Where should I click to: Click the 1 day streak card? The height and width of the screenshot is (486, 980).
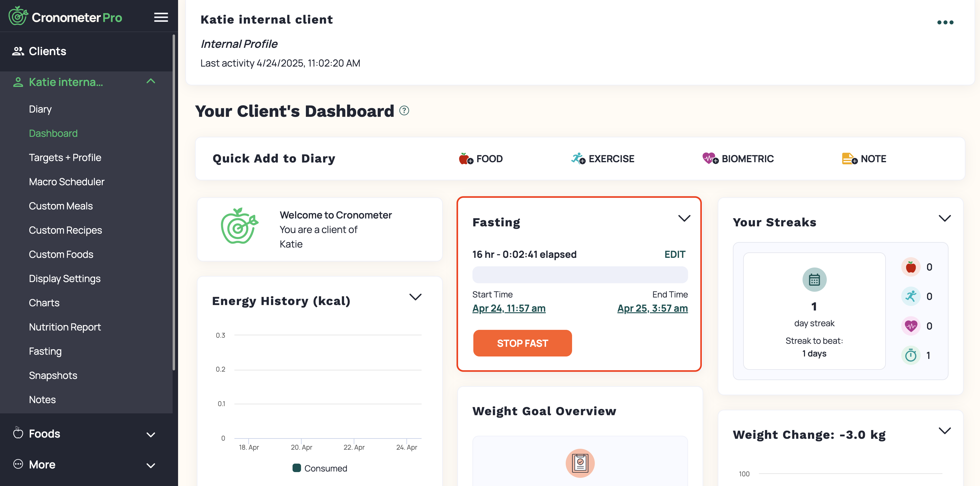tap(814, 311)
